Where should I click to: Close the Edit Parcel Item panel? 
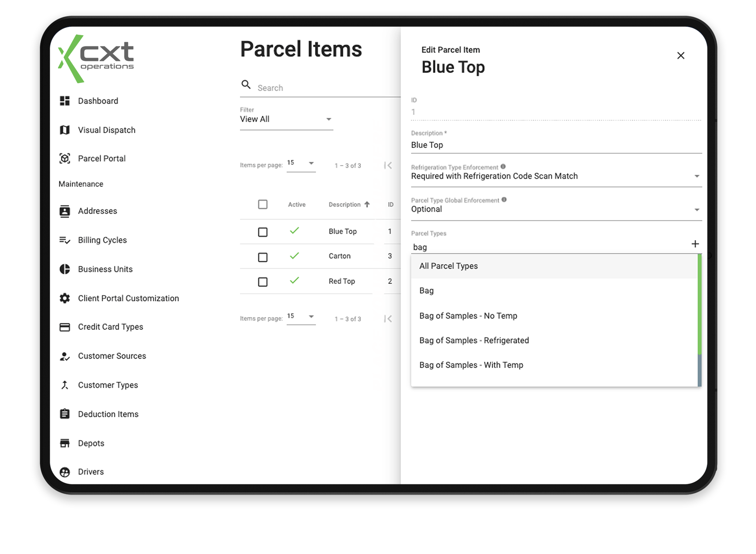click(x=680, y=56)
